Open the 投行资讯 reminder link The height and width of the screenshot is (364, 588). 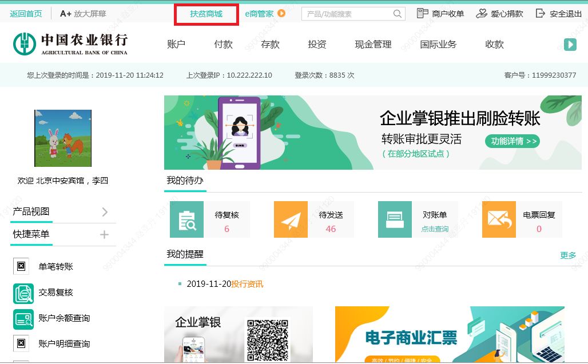(x=247, y=284)
